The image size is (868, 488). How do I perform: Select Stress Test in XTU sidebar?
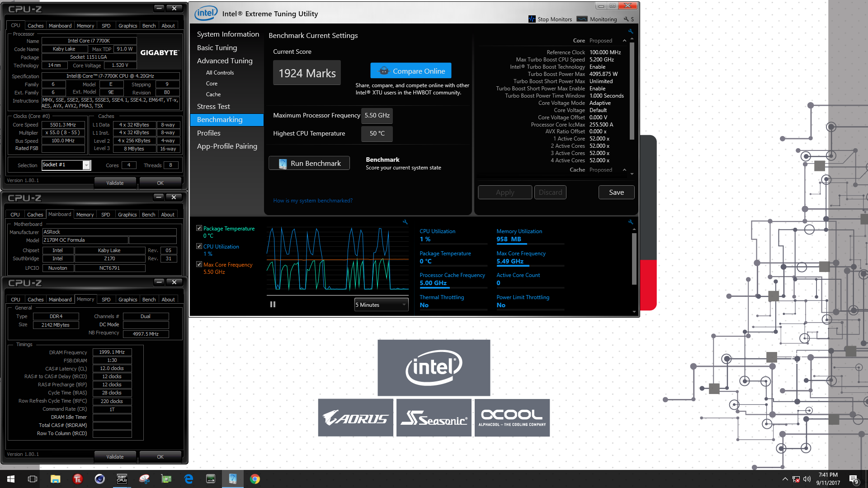(213, 106)
